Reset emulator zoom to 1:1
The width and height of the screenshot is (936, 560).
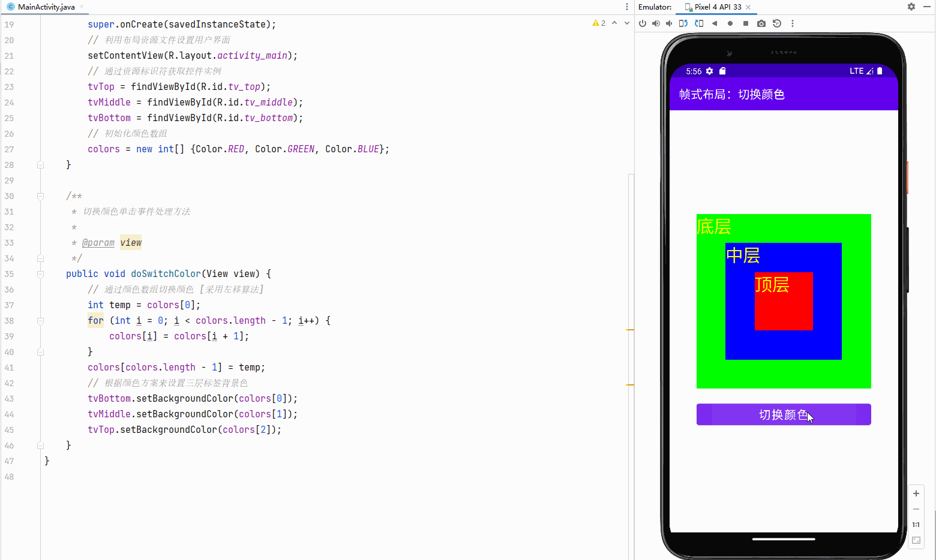coord(916,524)
